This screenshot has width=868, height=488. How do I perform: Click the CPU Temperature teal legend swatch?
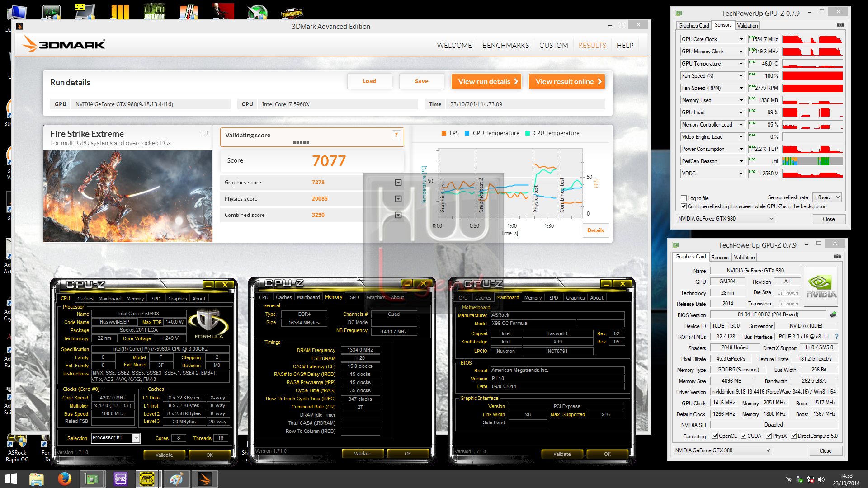(528, 133)
